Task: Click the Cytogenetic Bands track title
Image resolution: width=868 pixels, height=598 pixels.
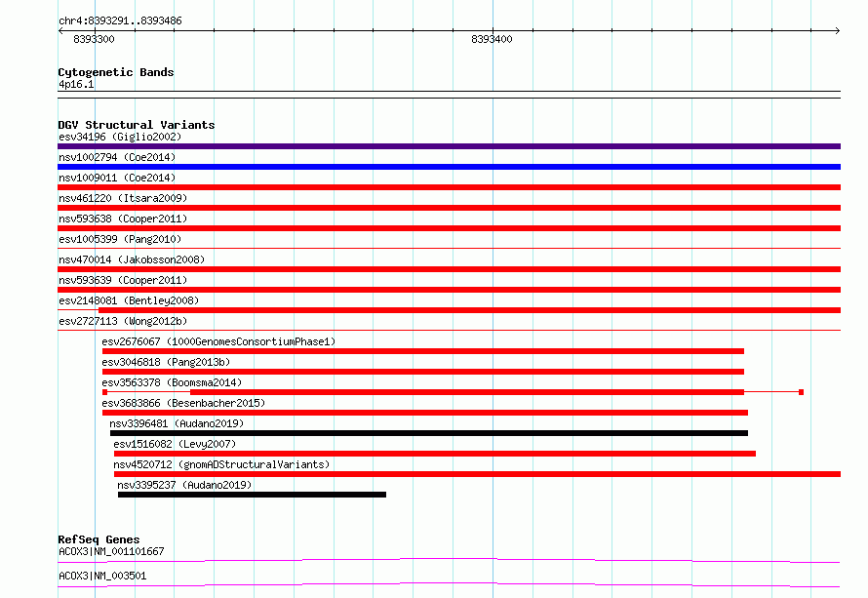Action: (116, 72)
